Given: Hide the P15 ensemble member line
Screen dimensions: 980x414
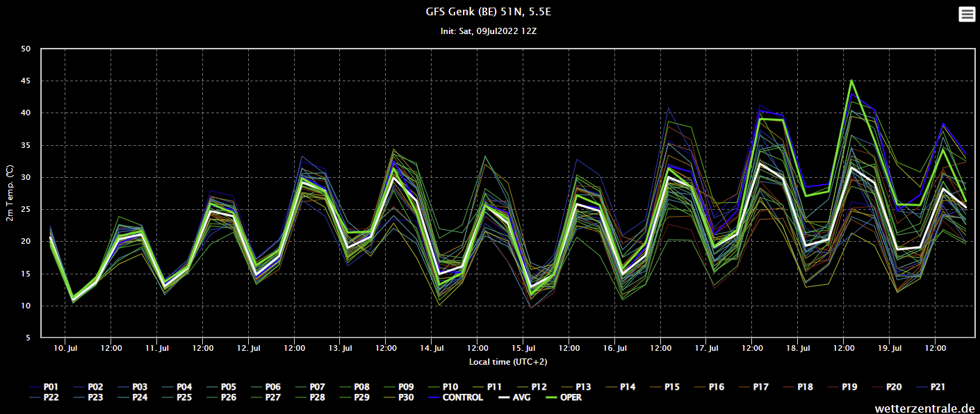Looking at the screenshot, I should pyautogui.click(x=664, y=386).
